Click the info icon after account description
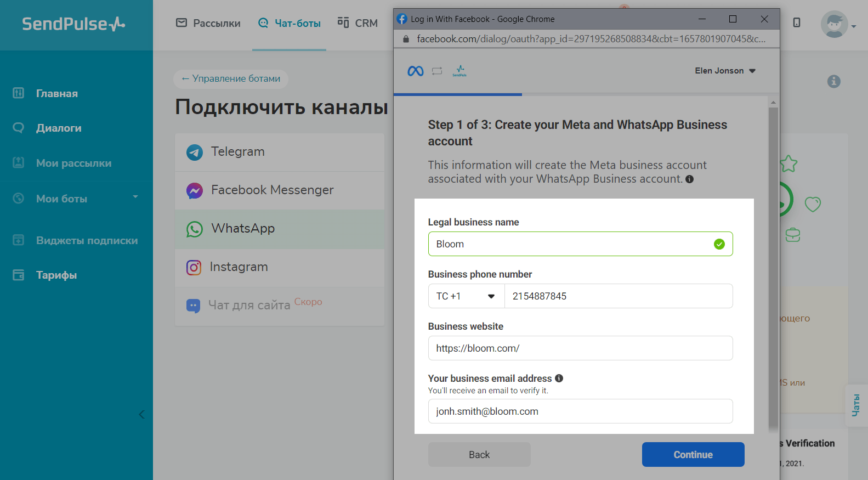 689,179
